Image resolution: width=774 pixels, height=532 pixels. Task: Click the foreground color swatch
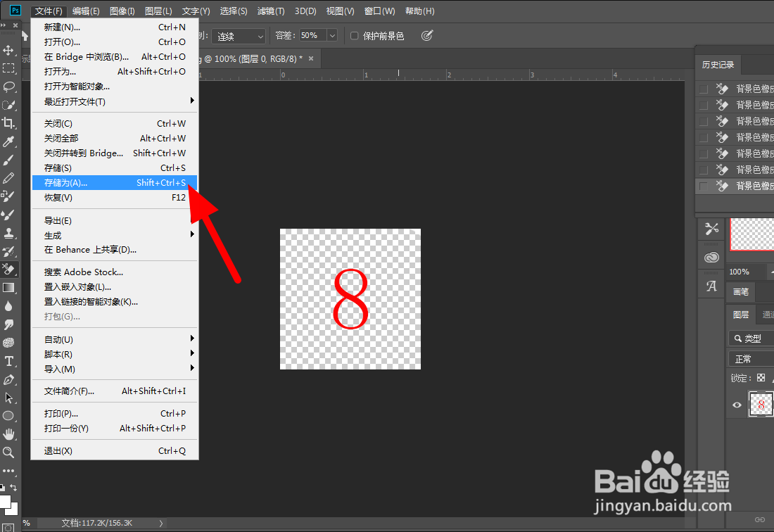[4, 501]
